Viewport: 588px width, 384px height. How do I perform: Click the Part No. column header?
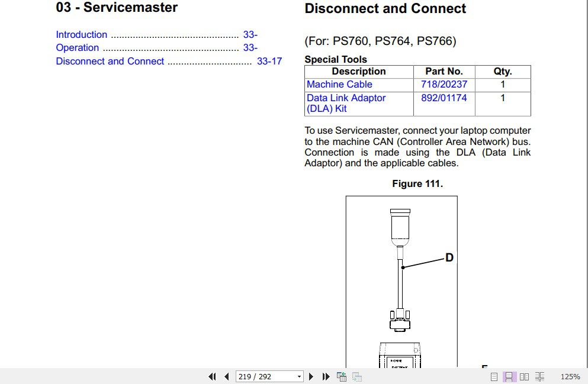444,72
